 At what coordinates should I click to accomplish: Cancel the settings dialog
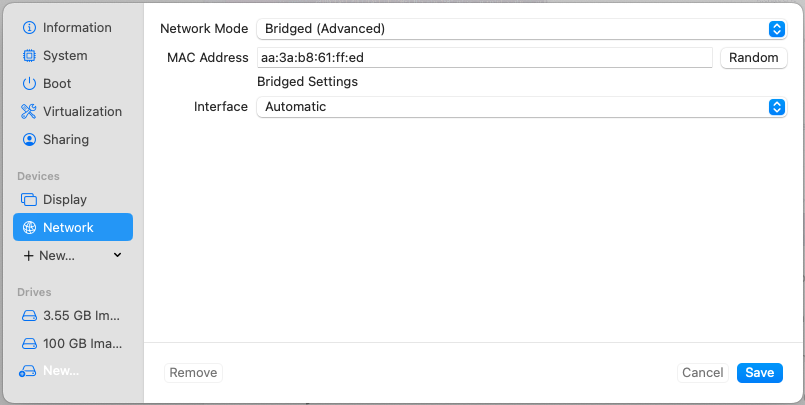click(x=703, y=373)
